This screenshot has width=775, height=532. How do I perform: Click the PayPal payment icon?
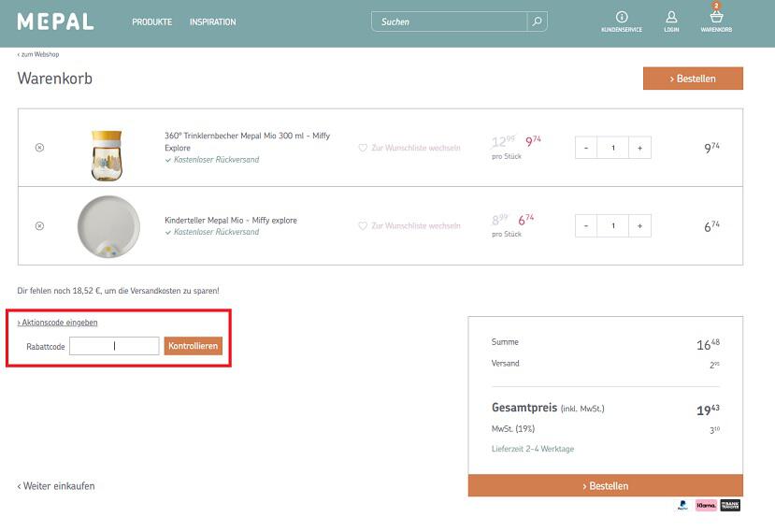coord(682,505)
